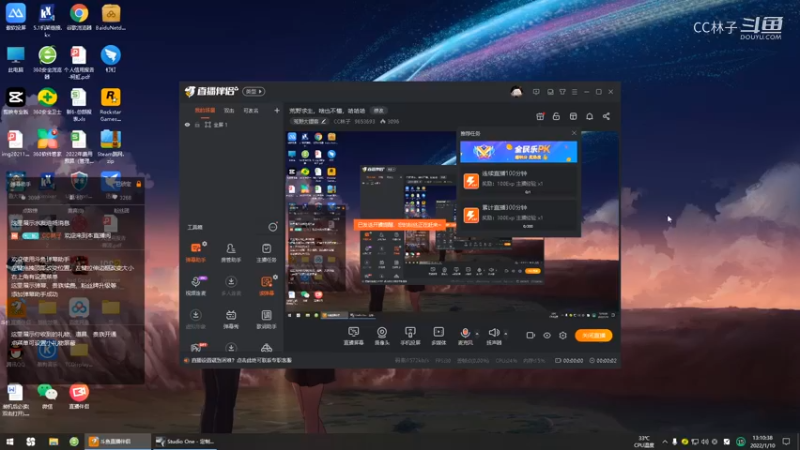Image resolution: width=800 pixels, height=450 pixels.
Task: Open the notification bell
Action: (x=589, y=116)
